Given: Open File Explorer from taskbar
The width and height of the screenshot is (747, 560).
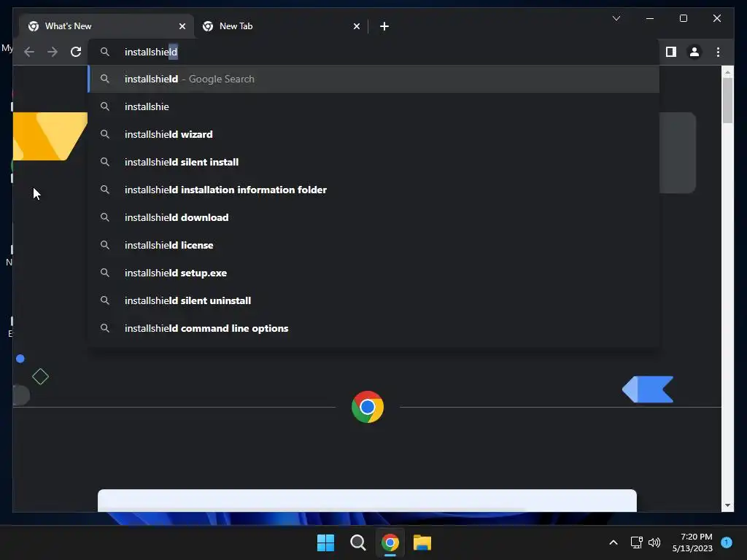Looking at the screenshot, I should coord(422,542).
